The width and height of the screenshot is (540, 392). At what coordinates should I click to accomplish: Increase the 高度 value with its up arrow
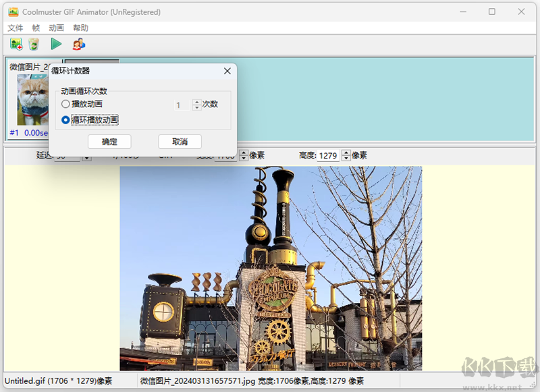[346, 152]
